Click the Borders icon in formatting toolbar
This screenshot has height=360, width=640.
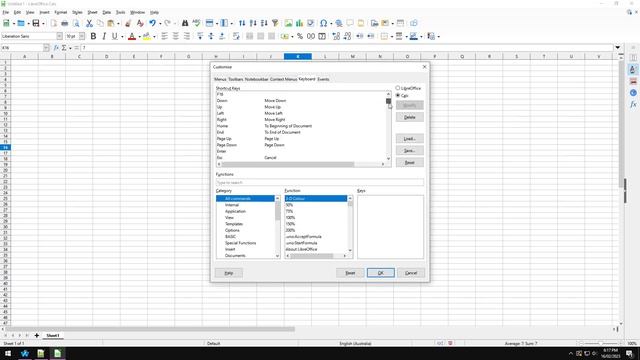pos(384,36)
